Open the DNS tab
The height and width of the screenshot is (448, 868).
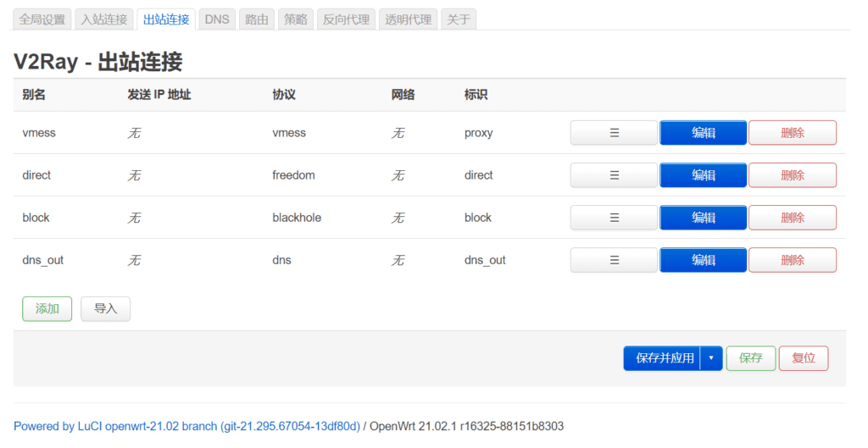point(217,19)
